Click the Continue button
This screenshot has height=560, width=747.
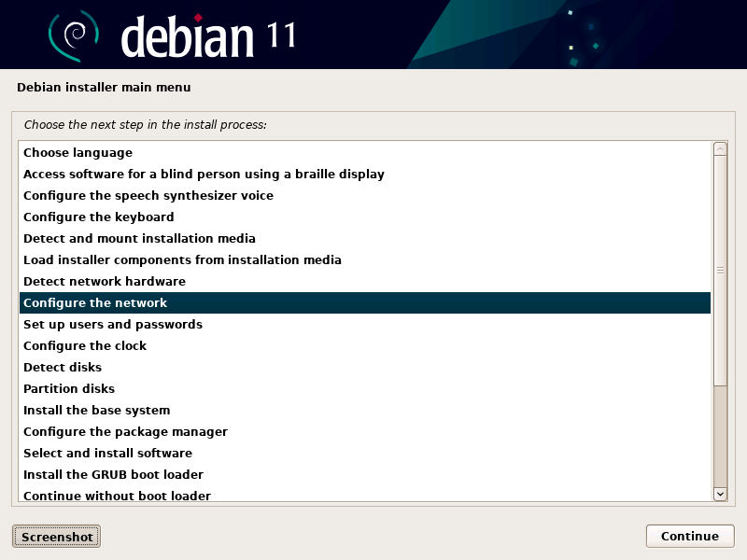point(690,536)
